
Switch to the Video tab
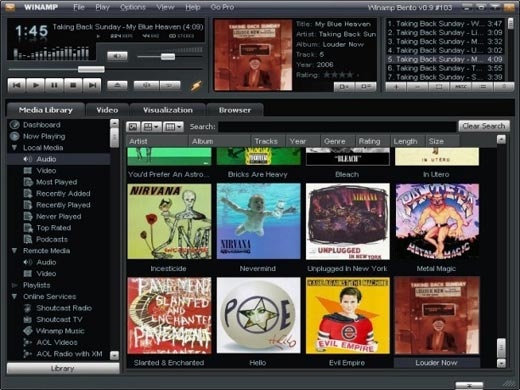pyautogui.click(x=107, y=110)
